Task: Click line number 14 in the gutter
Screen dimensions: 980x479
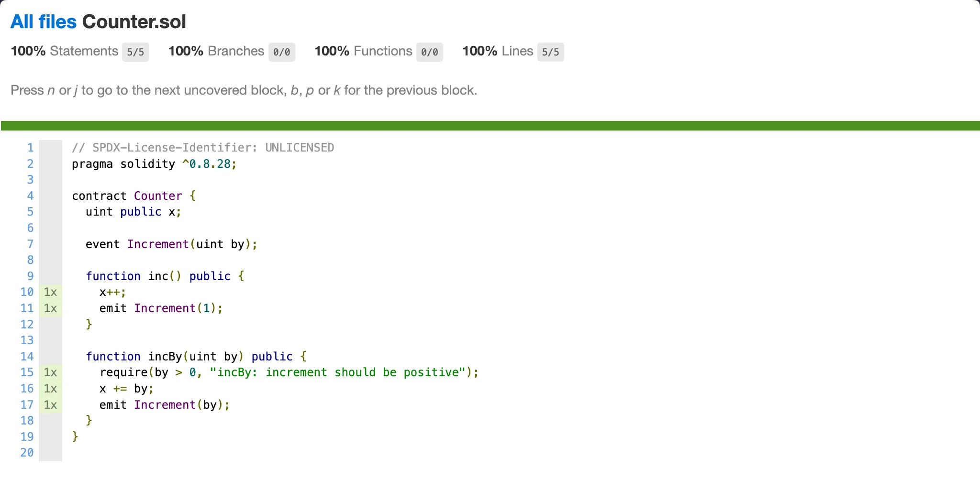Action: click(x=27, y=357)
